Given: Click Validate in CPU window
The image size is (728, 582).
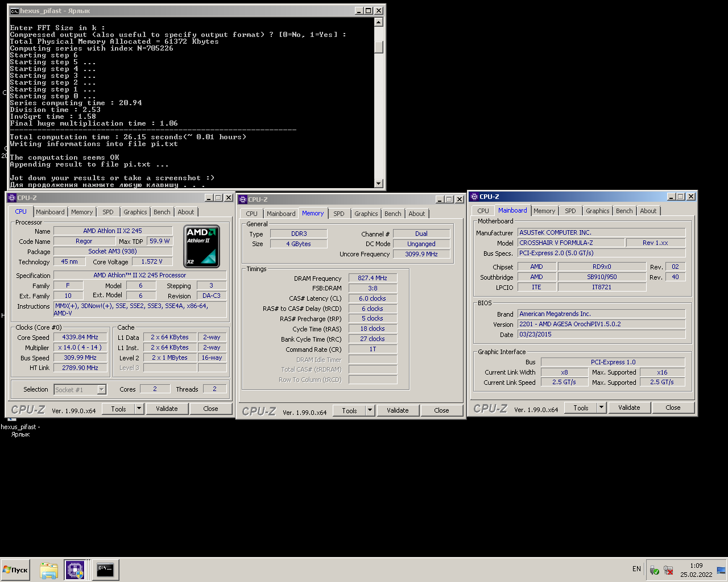Looking at the screenshot, I should tap(167, 409).
